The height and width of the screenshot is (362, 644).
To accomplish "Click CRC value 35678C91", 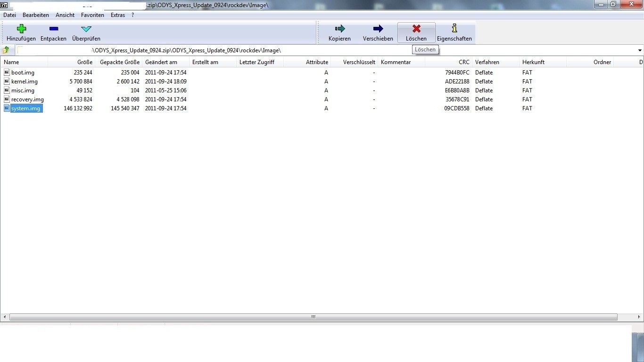I will click(457, 99).
